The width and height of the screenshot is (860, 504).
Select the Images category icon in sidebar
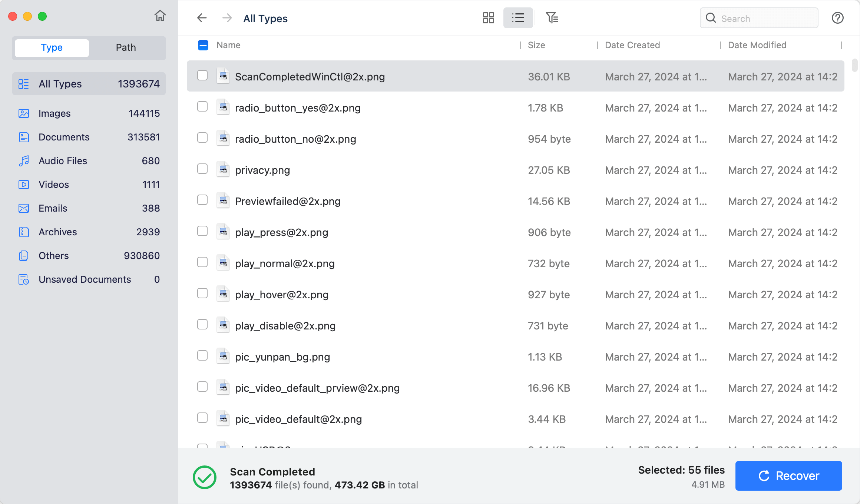tap(23, 113)
